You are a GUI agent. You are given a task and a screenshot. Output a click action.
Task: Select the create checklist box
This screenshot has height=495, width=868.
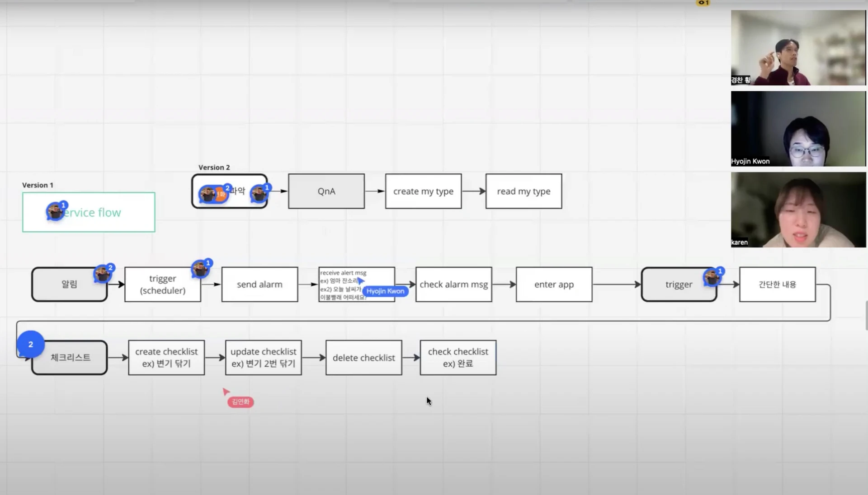[166, 357]
